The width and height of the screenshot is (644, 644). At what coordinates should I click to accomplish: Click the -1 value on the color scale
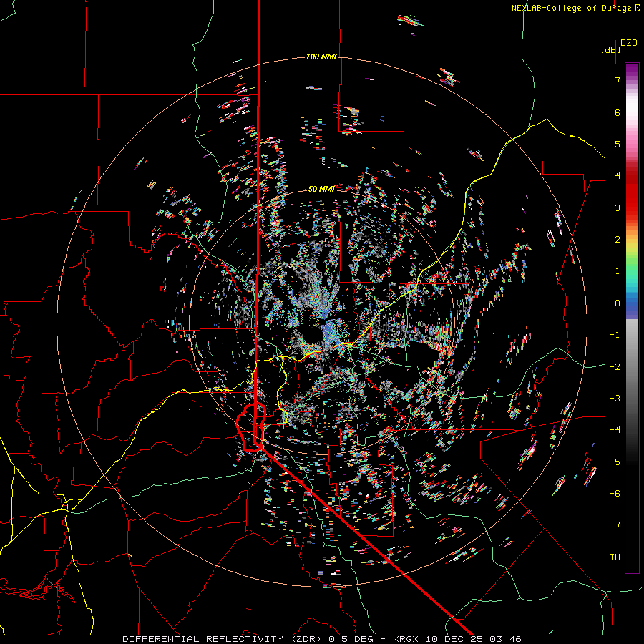(x=615, y=335)
